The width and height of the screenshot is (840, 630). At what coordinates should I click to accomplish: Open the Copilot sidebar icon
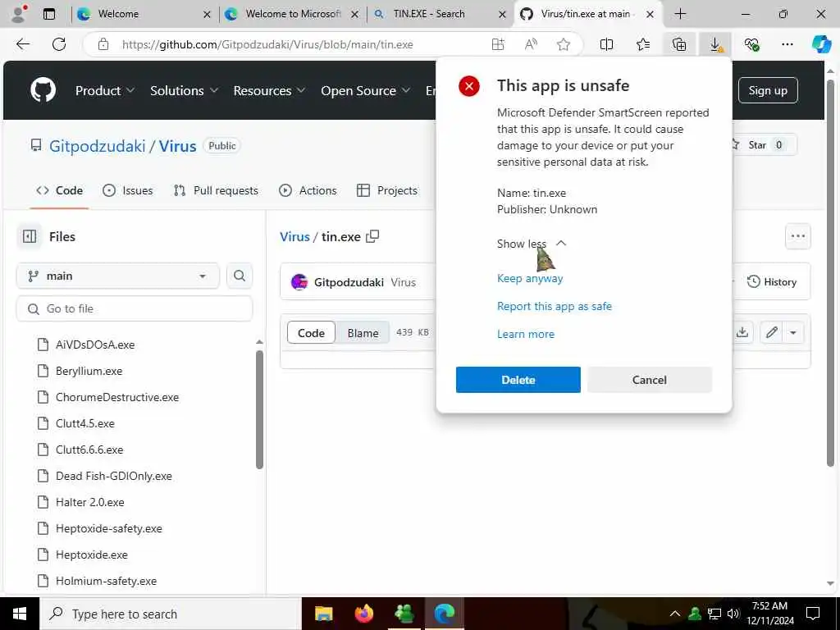point(821,44)
